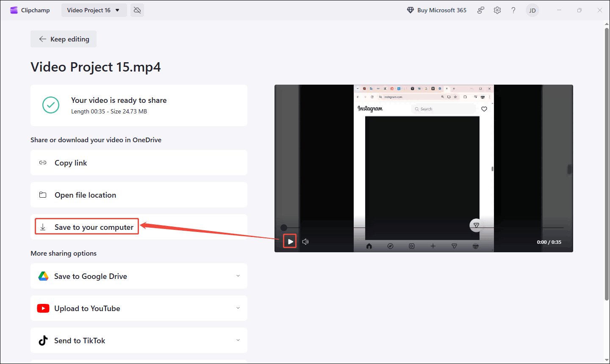Click the TikTok note icon
Screen dimensions: 610x364
click(43, 340)
